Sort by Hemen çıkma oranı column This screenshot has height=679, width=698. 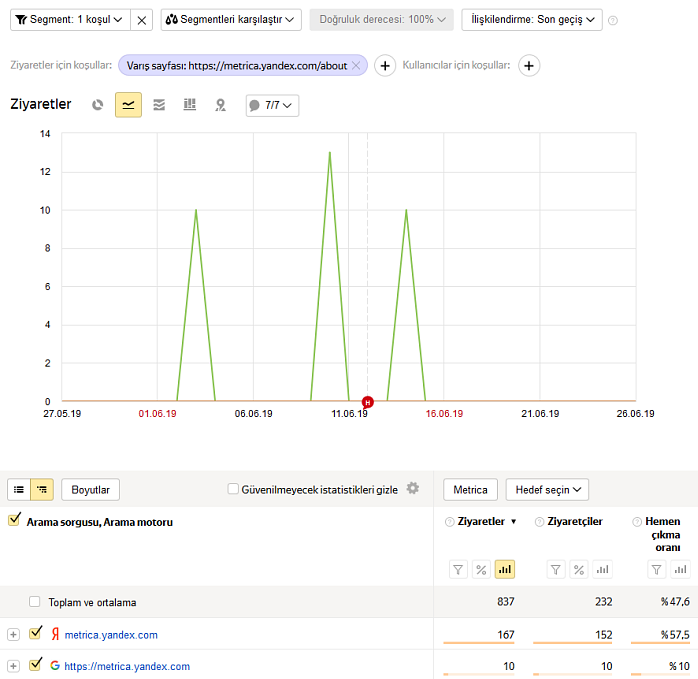pos(663,534)
